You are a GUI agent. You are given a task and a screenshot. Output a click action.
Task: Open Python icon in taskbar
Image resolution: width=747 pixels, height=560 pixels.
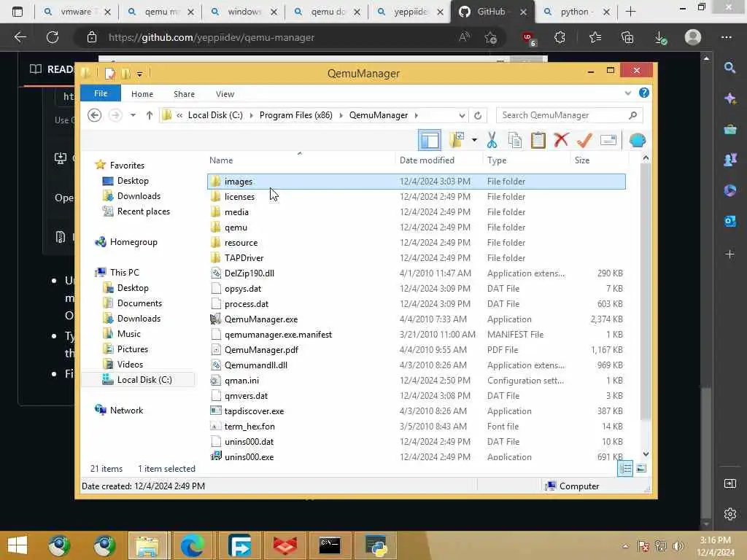(376, 545)
